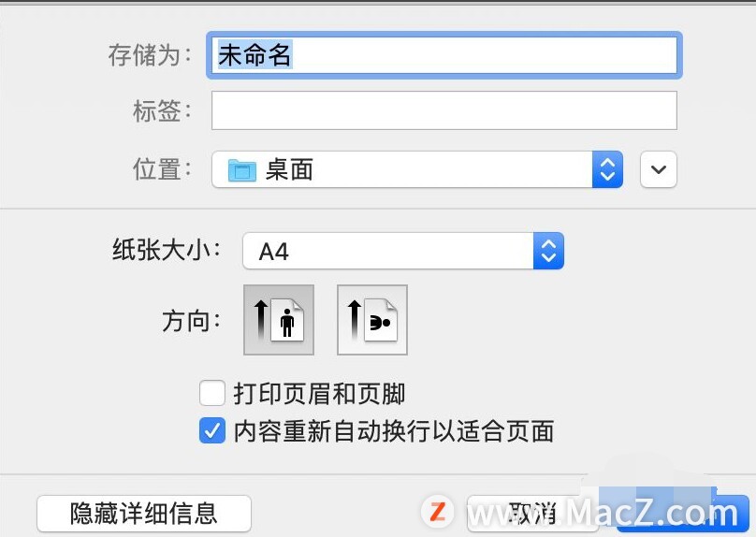Click the blue save button at bottom right
Screen dimensions: 756x537
coord(683,514)
